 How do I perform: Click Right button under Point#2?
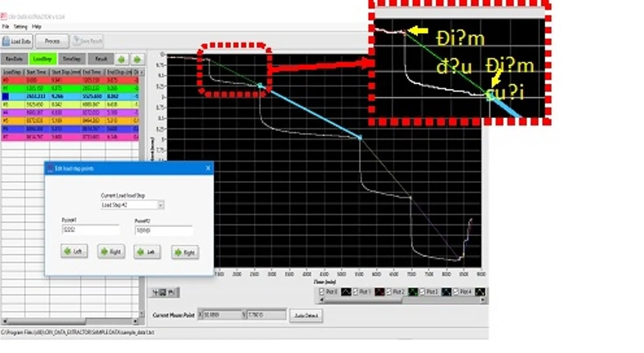tap(185, 252)
